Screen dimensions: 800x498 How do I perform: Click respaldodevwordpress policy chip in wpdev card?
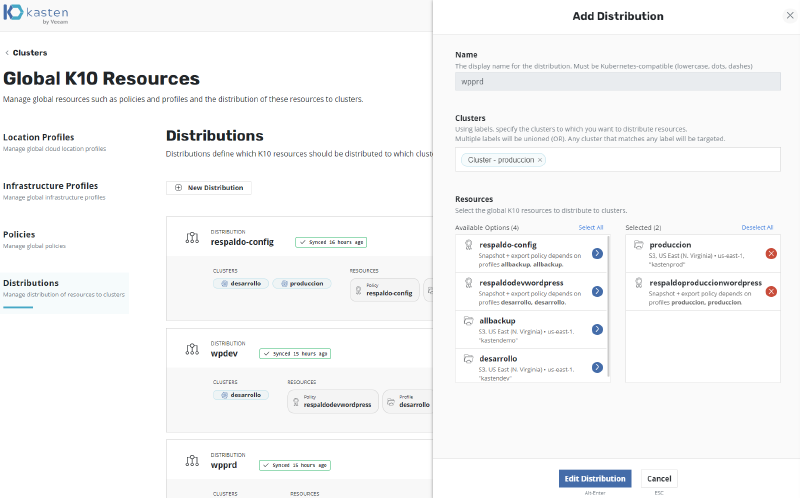(x=333, y=402)
